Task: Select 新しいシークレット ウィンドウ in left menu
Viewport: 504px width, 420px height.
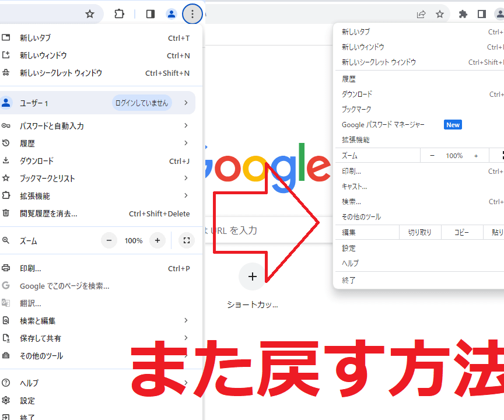Action: [x=61, y=72]
